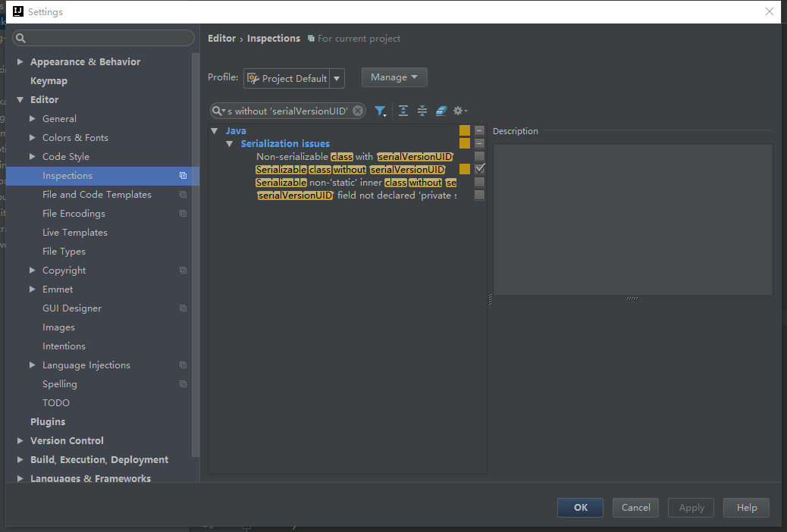Viewport: 787px width, 532px height.
Task: Click the OK button
Action: 580,508
